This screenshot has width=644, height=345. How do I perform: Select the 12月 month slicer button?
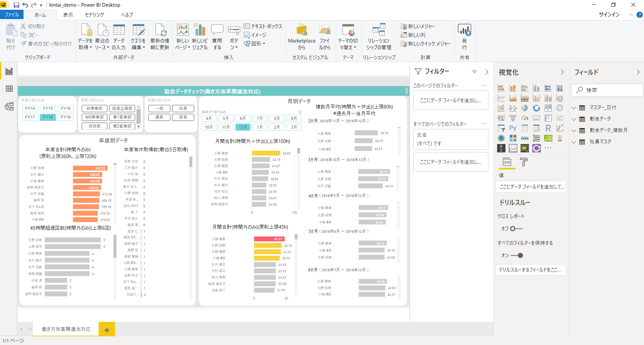pos(243,127)
